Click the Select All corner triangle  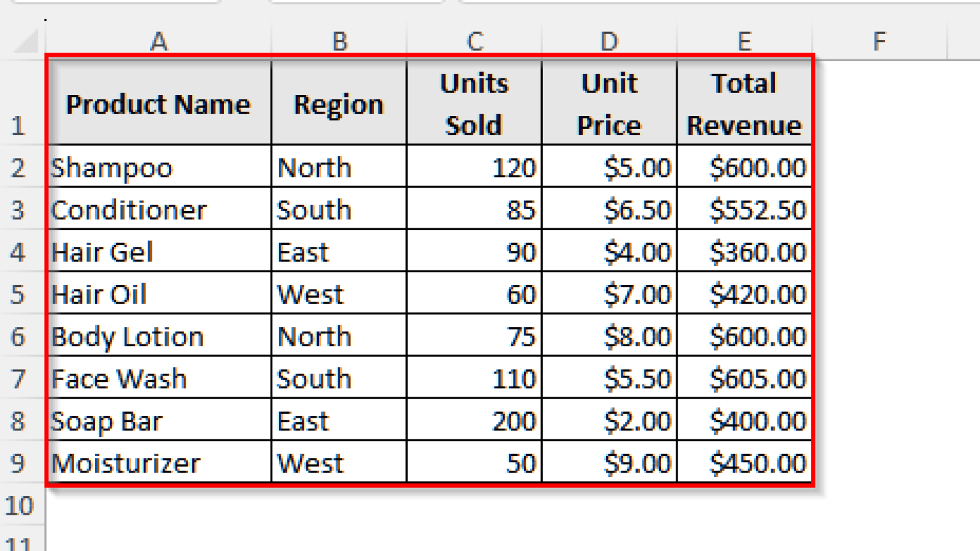[x=22, y=41]
